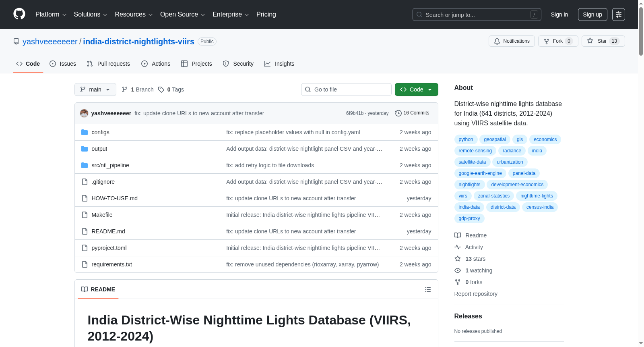Screen dimensions: 644x347
Task: Expand the Enterprise menu
Action: 231,15
